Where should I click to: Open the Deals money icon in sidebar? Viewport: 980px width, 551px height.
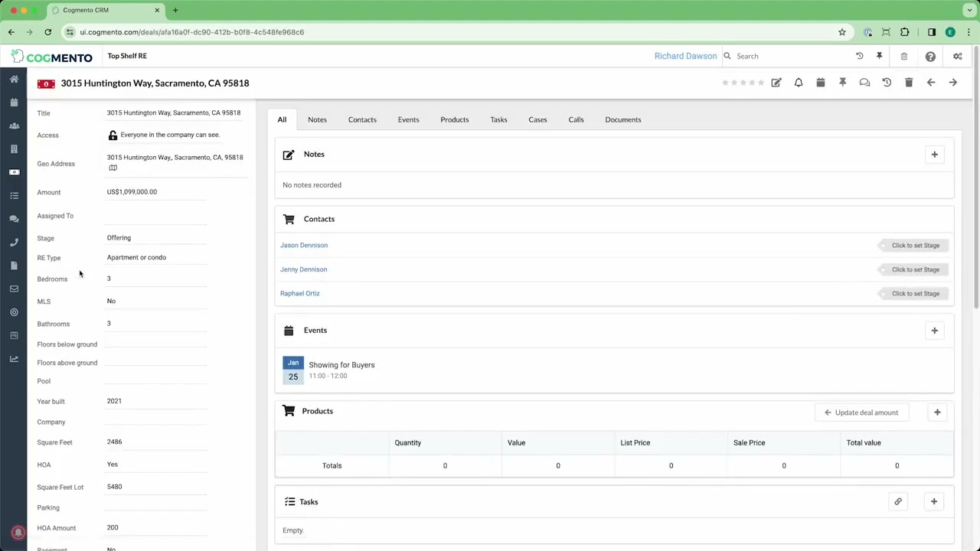[14, 172]
